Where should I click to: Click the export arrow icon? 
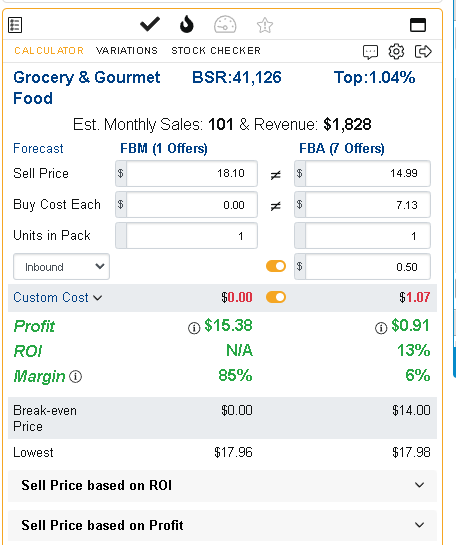point(423,51)
